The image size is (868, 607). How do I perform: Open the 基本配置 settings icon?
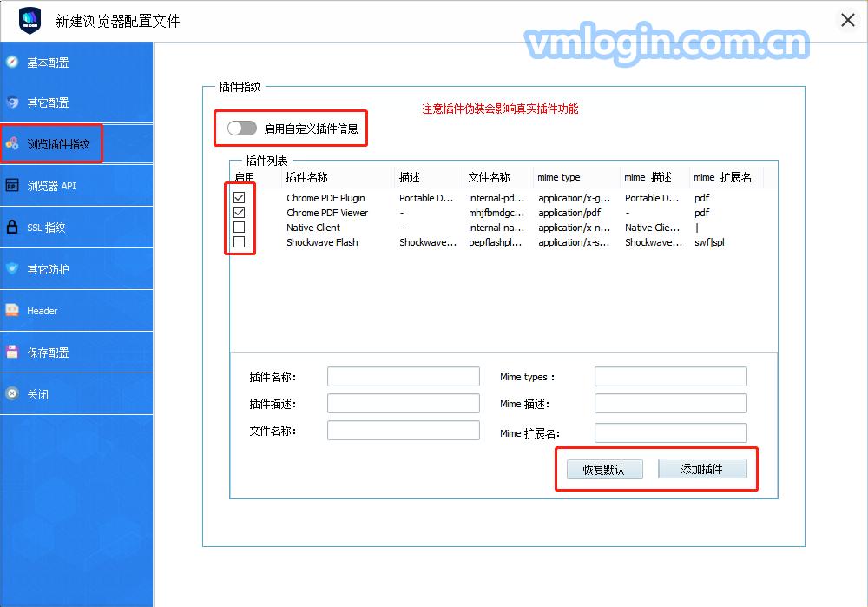(12, 62)
